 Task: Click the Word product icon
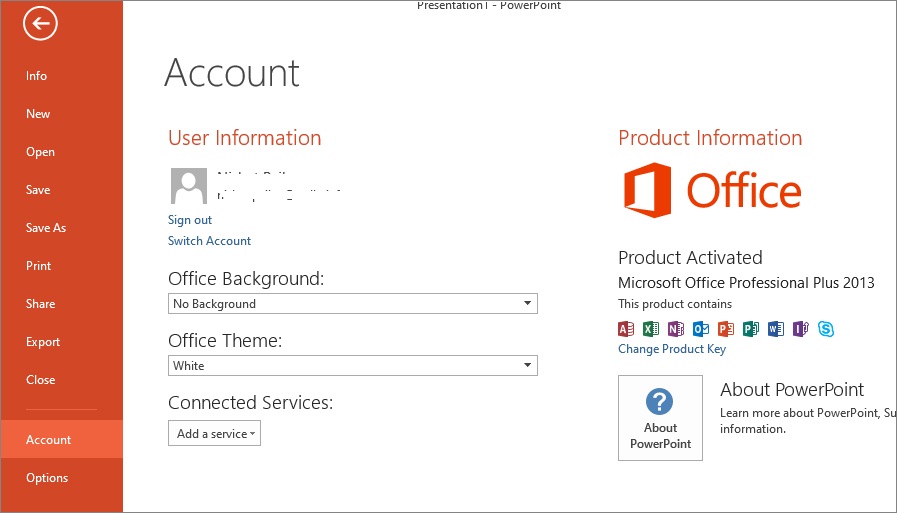point(776,329)
